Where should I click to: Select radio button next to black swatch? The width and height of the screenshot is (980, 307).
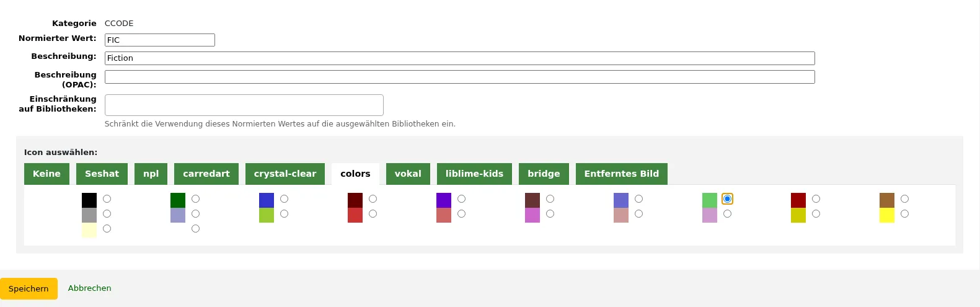click(x=107, y=198)
